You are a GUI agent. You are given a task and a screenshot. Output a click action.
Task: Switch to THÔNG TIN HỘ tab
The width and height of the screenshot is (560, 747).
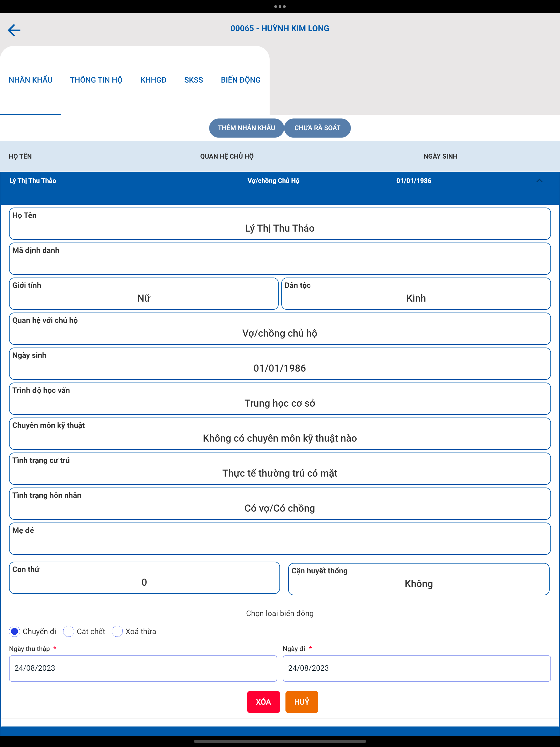[x=96, y=80]
